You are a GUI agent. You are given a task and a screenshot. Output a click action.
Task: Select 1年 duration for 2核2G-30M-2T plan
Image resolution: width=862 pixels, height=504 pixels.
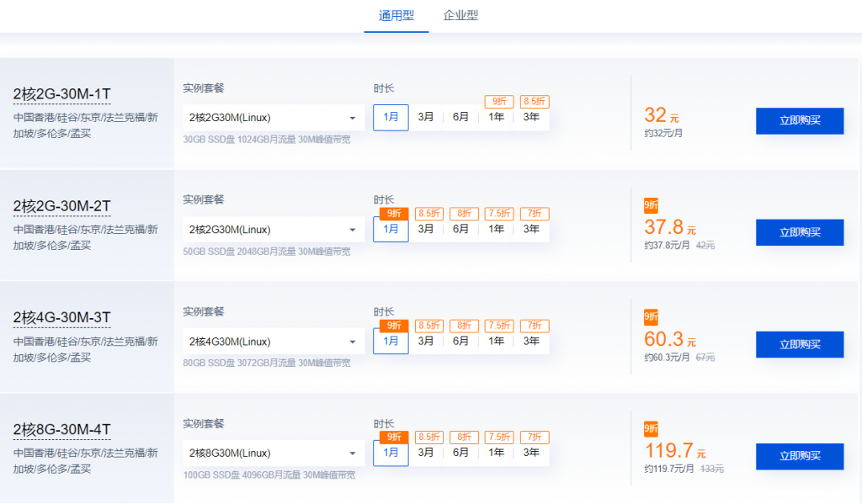(x=497, y=229)
